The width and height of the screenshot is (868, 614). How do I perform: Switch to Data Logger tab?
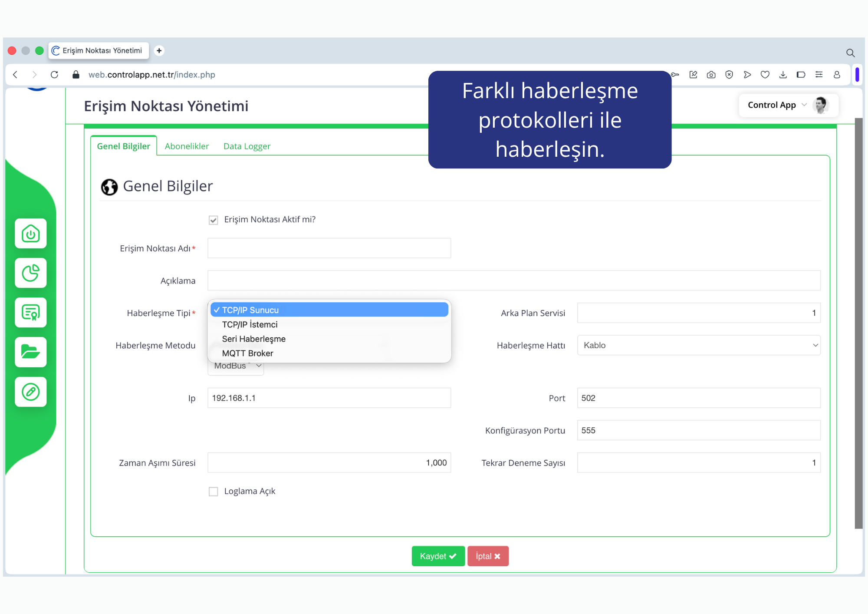[x=247, y=146]
